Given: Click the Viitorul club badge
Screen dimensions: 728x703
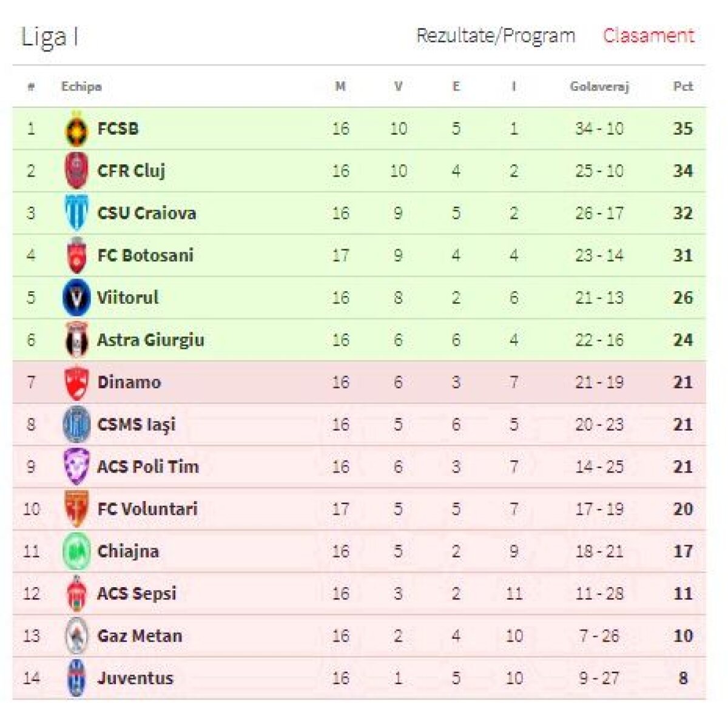Looking at the screenshot, I should (x=78, y=298).
